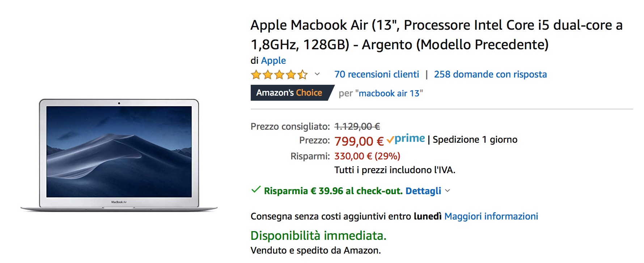This screenshot has height=263, width=644.
Task: Click the 330,00 € (29%) savings amount
Action: point(367,156)
